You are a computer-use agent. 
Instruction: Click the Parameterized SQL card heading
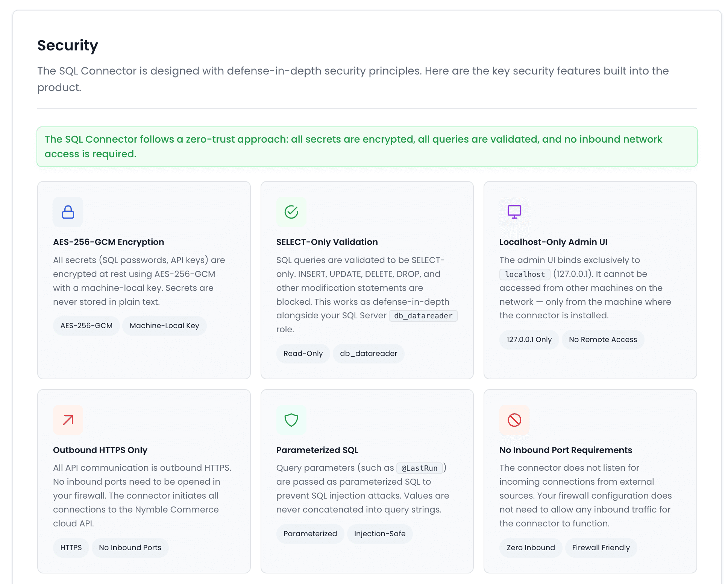click(x=317, y=450)
